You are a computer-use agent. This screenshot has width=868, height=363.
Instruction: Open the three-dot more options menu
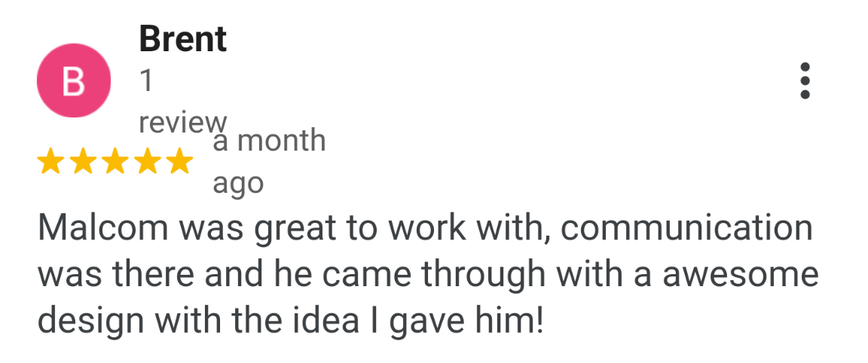click(805, 81)
